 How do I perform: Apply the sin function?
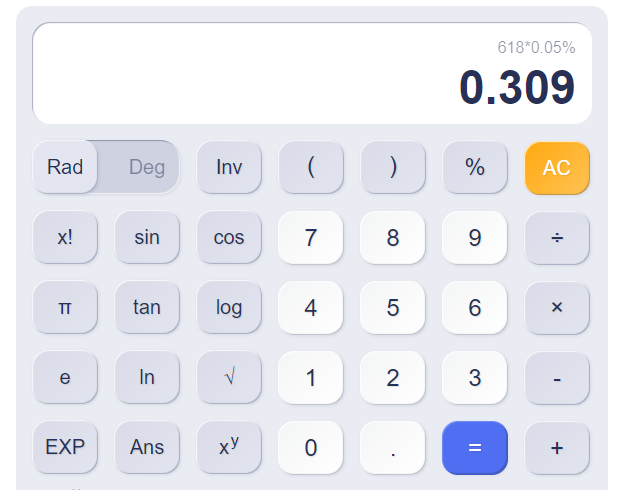click(147, 237)
